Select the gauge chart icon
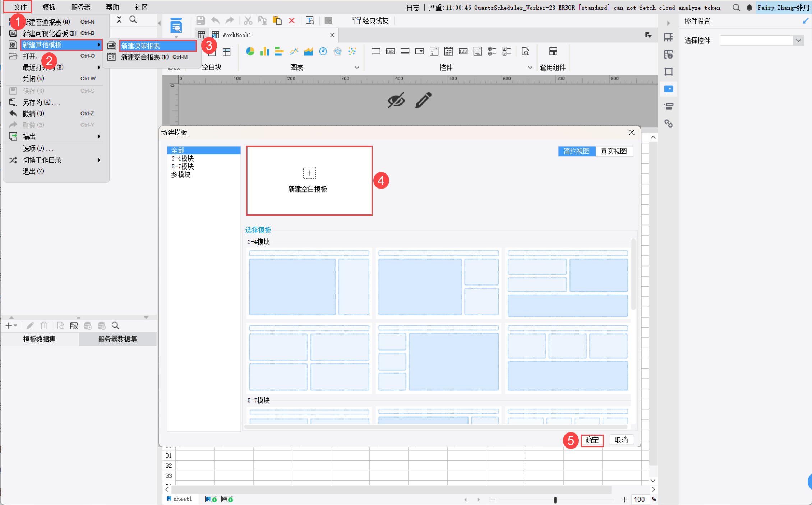The height and width of the screenshot is (505, 812). [x=323, y=52]
